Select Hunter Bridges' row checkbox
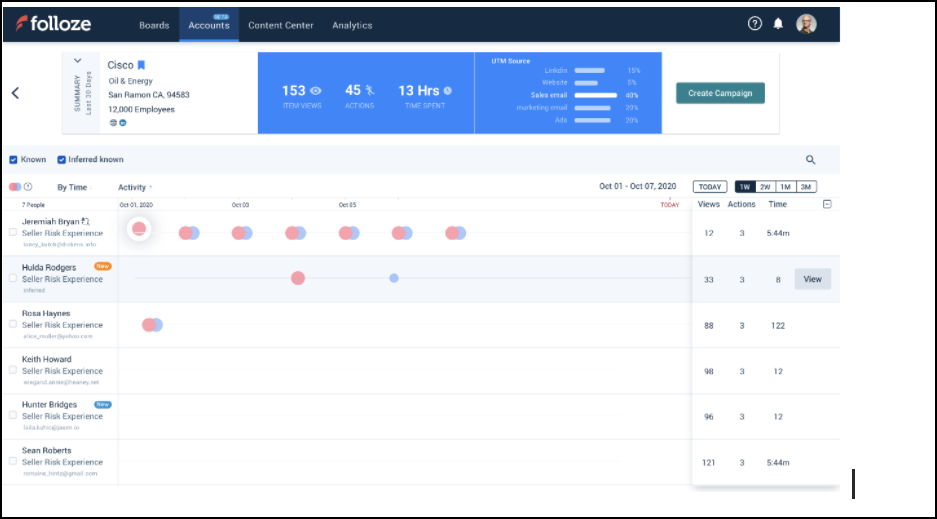Viewport: 937px width, 519px height. (13, 416)
